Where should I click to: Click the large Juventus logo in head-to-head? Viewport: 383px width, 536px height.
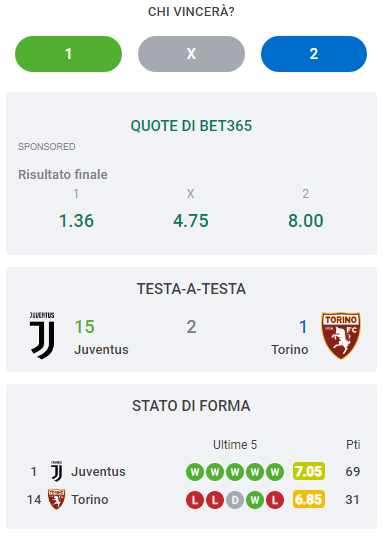pos(42,335)
